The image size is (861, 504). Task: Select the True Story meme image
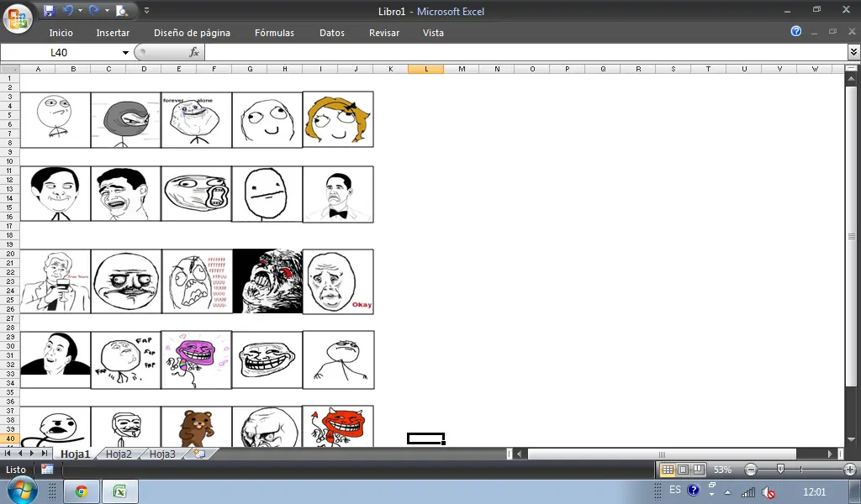(55, 281)
